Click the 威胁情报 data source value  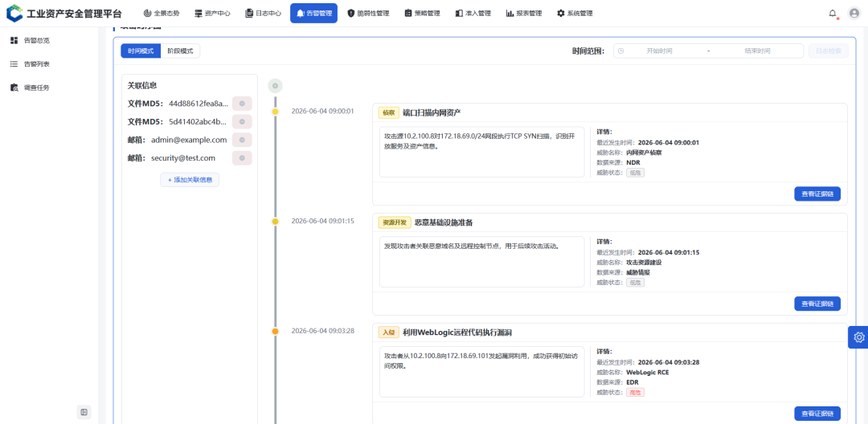pyautogui.click(x=637, y=272)
